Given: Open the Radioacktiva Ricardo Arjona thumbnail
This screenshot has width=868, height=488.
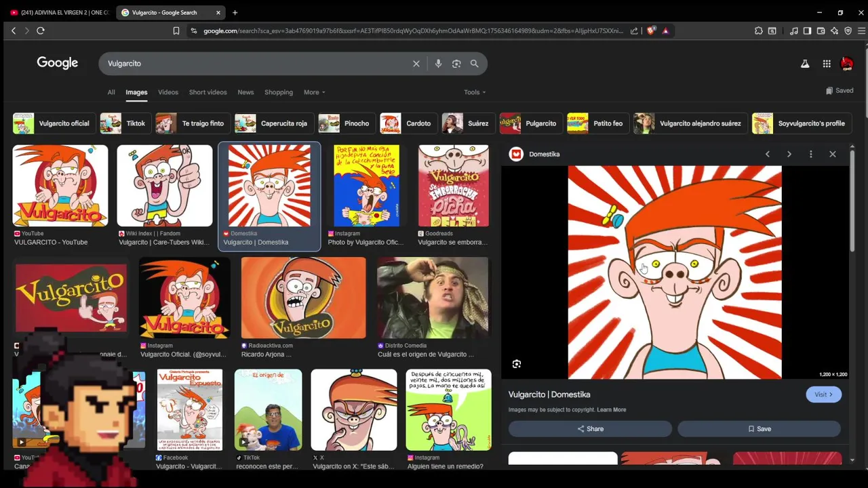Looking at the screenshot, I should pyautogui.click(x=303, y=298).
